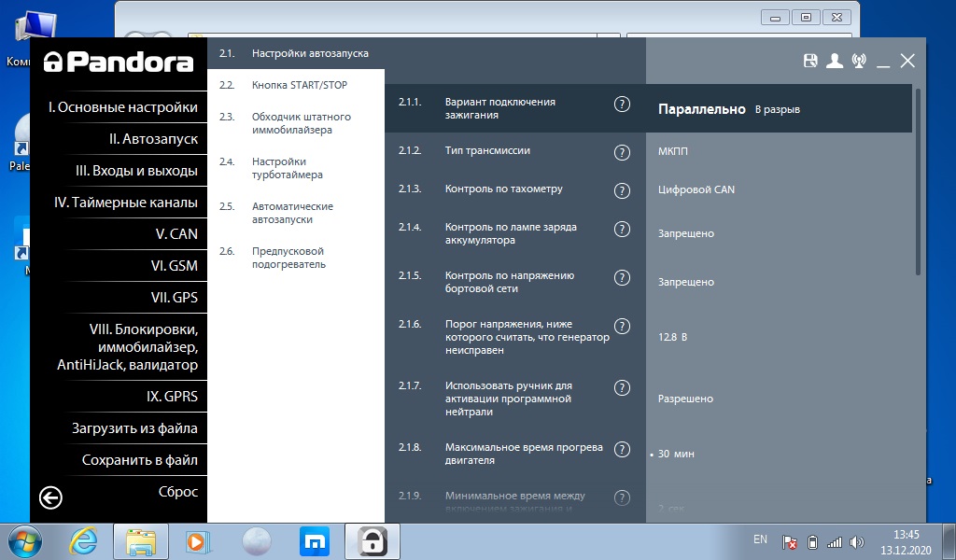Image resolution: width=956 pixels, height=560 pixels.
Task: Change the 'Цифровой CAN' tachometer value
Action: coord(696,189)
